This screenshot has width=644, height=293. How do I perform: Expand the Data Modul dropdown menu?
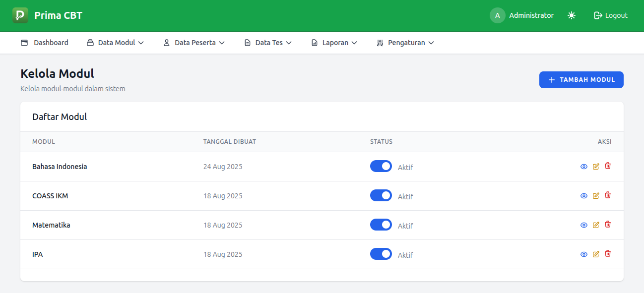click(x=116, y=43)
